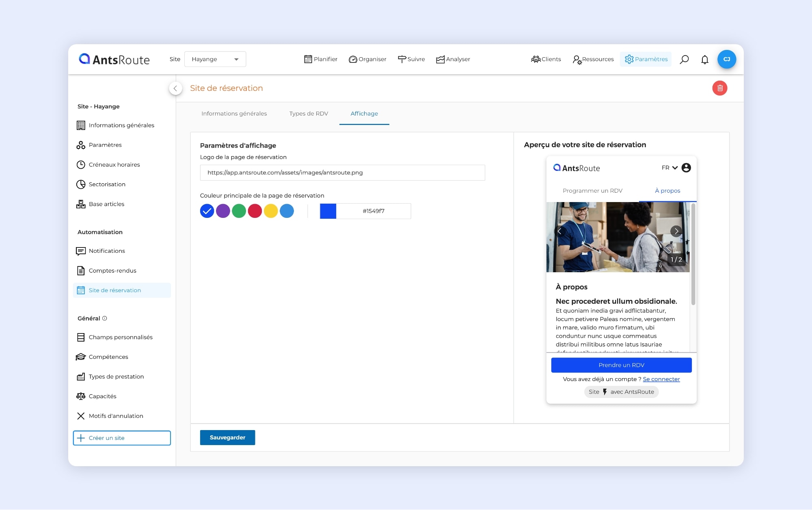Select the red color option

[x=255, y=211]
